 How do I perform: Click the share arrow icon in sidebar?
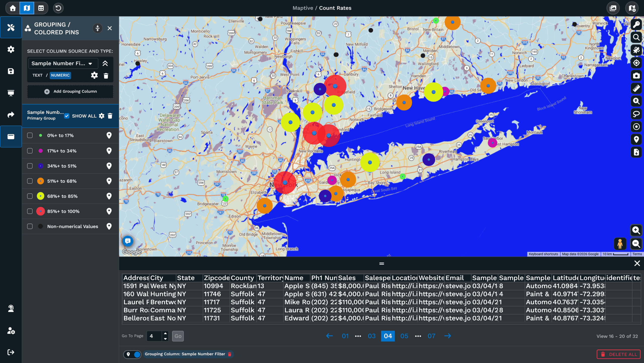pyautogui.click(x=11, y=115)
